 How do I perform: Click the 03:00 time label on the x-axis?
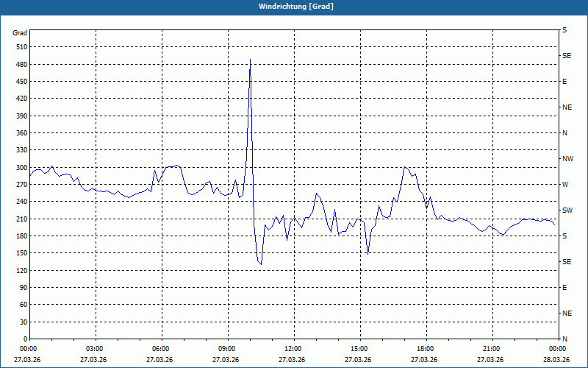click(x=95, y=349)
